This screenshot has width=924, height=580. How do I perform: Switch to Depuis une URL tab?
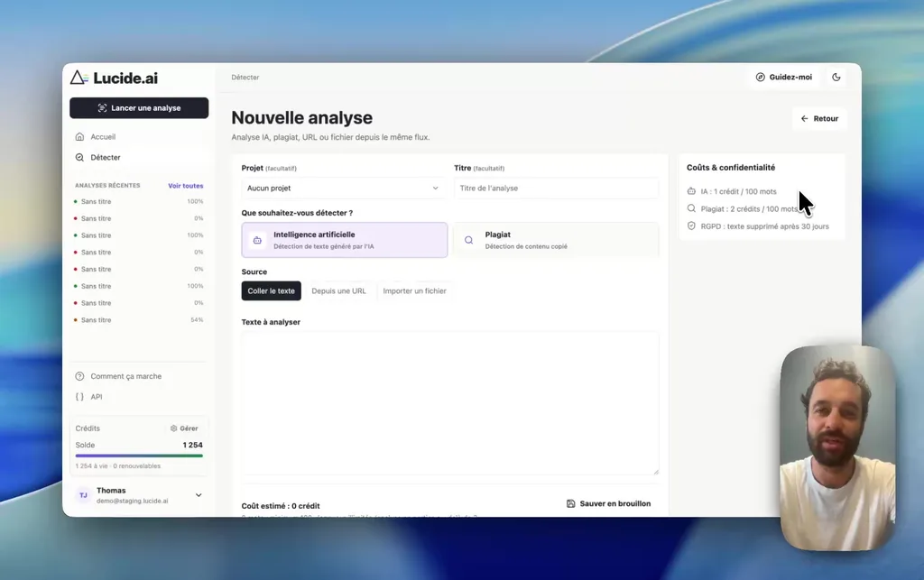[339, 290]
